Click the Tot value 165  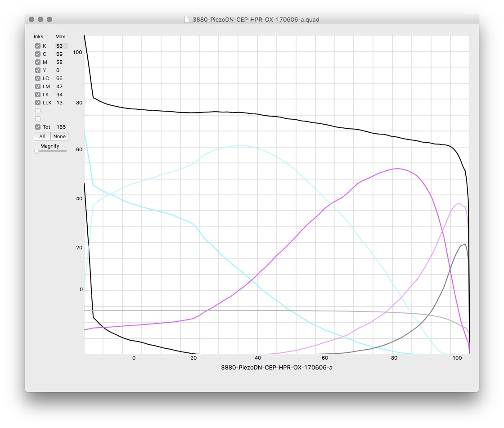(x=61, y=127)
